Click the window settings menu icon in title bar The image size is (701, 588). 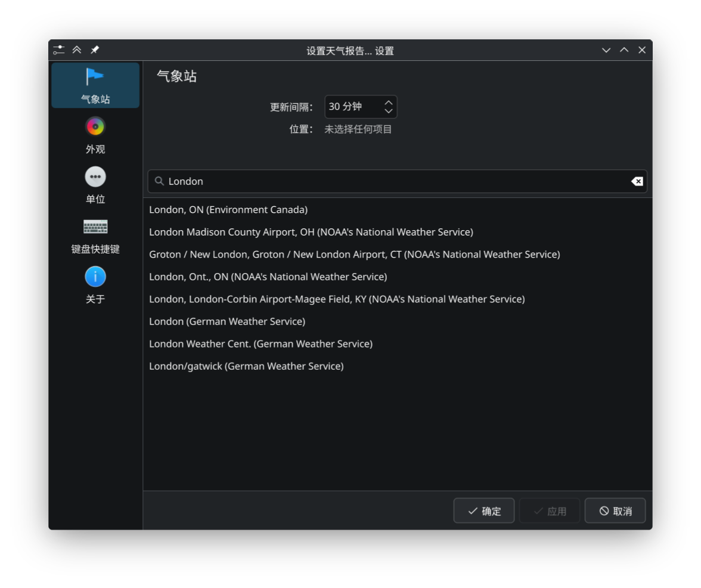coord(58,50)
